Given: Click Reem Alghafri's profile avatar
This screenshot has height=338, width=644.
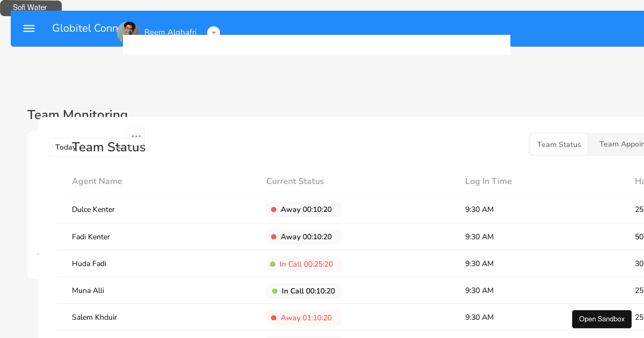Looking at the screenshot, I should coord(128,31).
